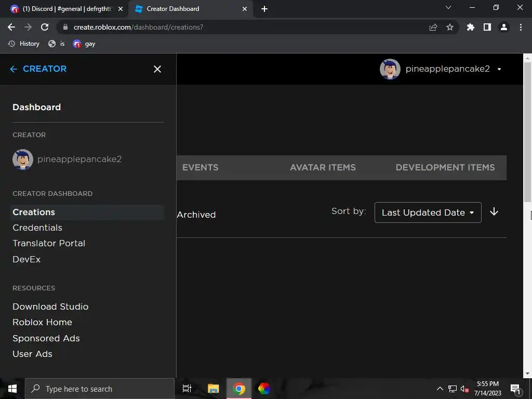The width and height of the screenshot is (532, 399).
Task: Open Sponsored Ads link
Action: coord(46,338)
